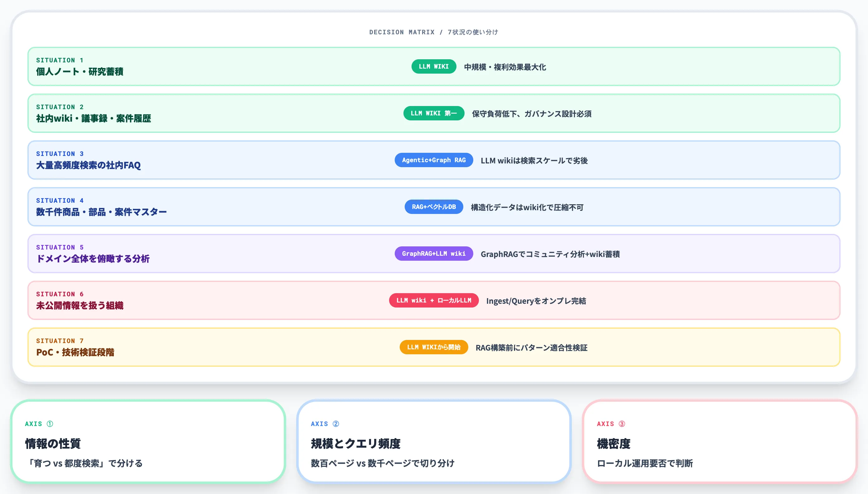This screenshot has height=494, width=868.
Task: Click LLM wikiは検索スケールで劣後 text
Action: [534, 161]
